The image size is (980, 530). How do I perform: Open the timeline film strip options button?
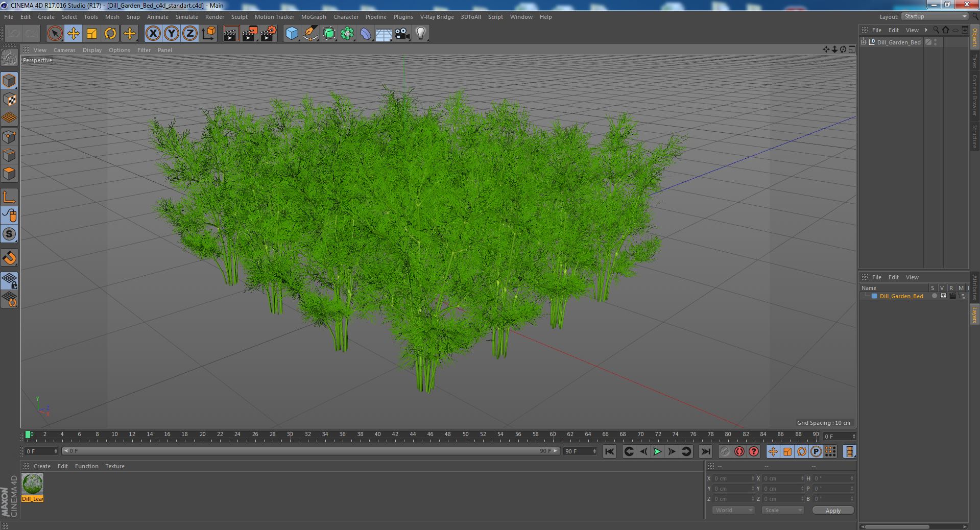pyautogui.click(x=849, y=451)
